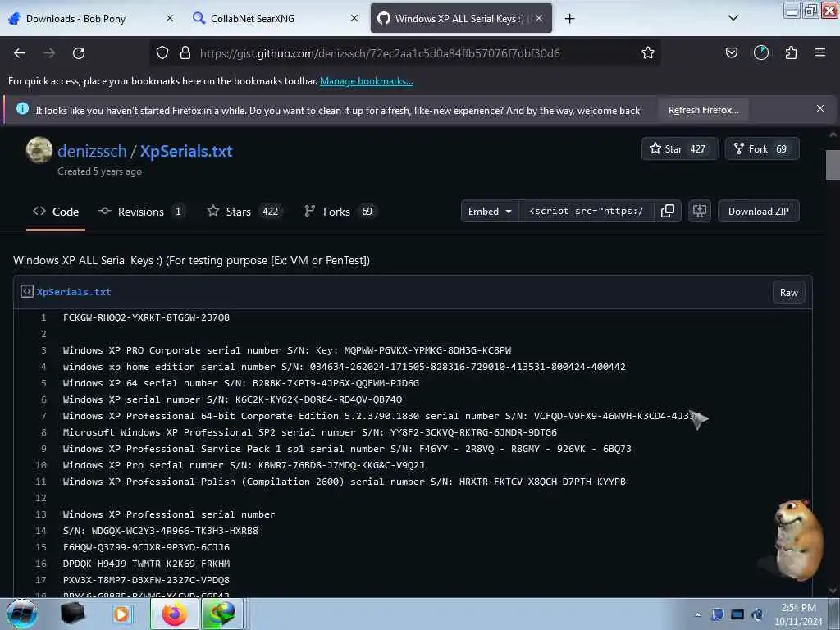
Task: Close the CollabNet SearXNG tab
Action: 354,18
